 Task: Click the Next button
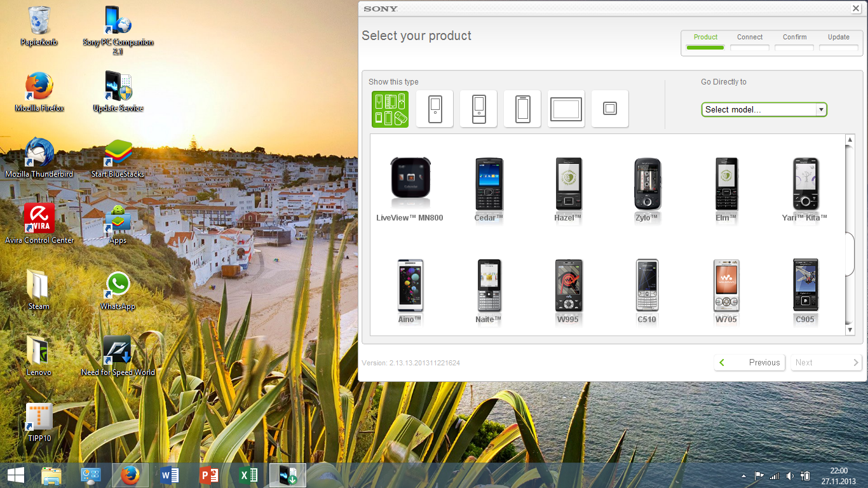coord(826,362)
